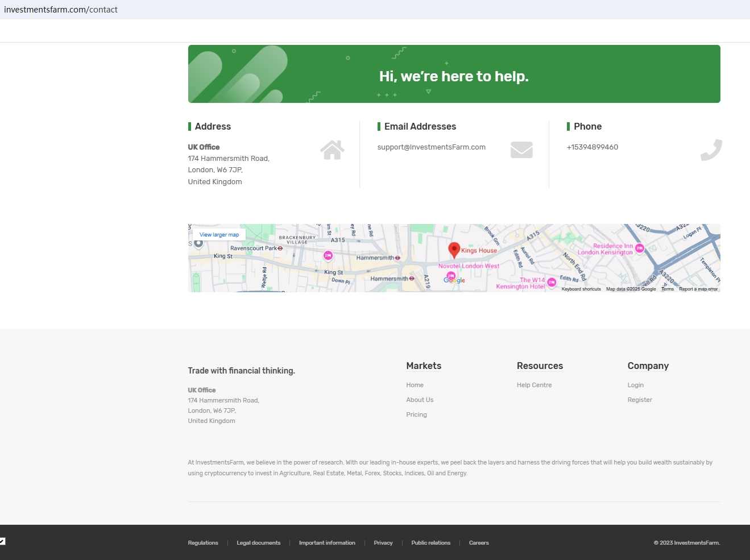Open View larger map link
The image size is (750, 560).
(x=219, y=235)
